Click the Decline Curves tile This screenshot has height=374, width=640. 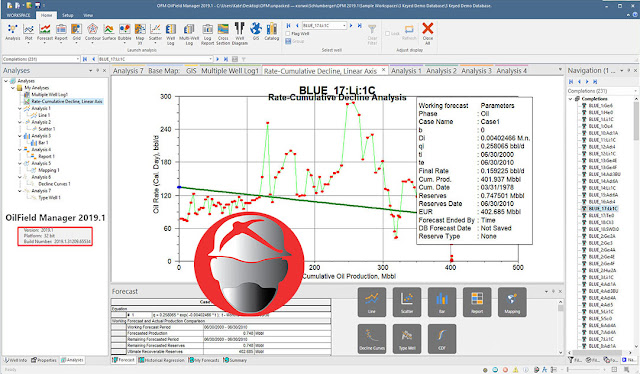tap(372, 339)
